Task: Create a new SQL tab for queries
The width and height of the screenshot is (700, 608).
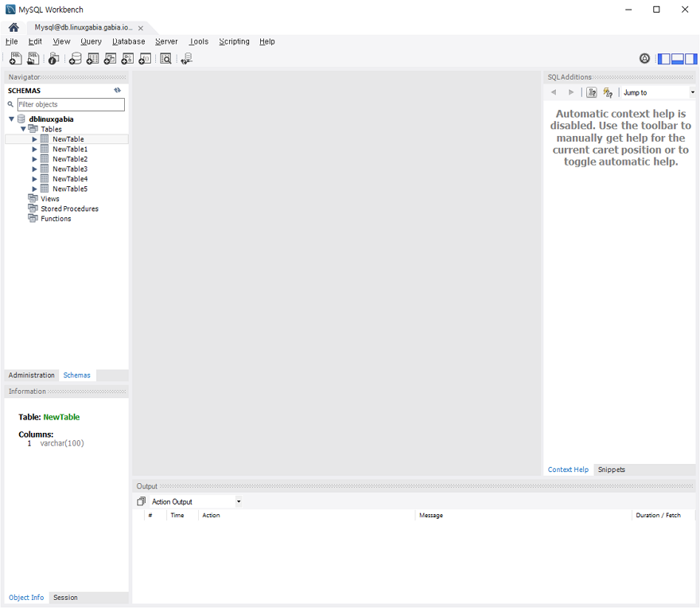Action: click(16, 59)
